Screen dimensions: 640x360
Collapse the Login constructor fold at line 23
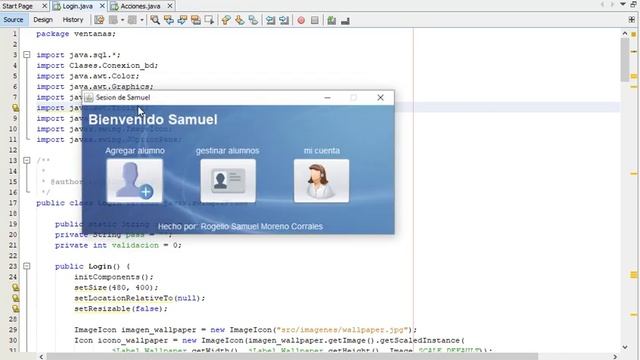pos(27,266)
